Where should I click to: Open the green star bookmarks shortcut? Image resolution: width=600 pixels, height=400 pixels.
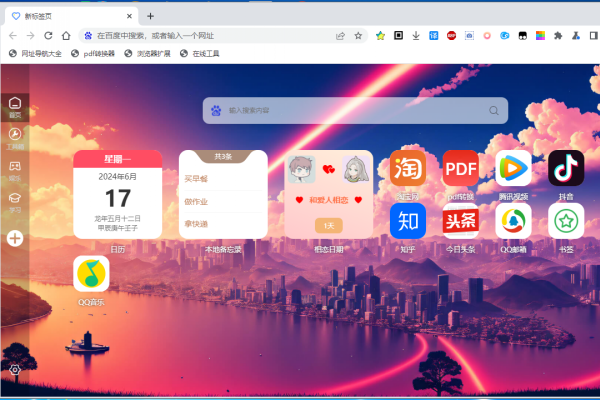point(566,221)
